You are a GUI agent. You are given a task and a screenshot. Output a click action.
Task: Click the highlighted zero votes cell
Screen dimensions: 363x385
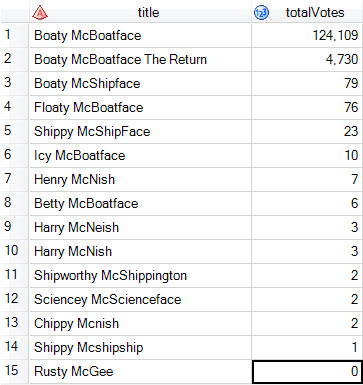coord(307,371)
